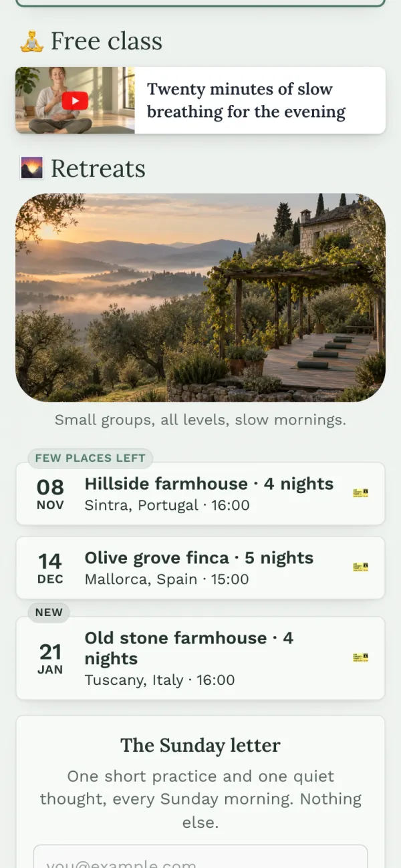Click the 'The Sunday letter' heading
401x868 pixels.
click(200, 745)
